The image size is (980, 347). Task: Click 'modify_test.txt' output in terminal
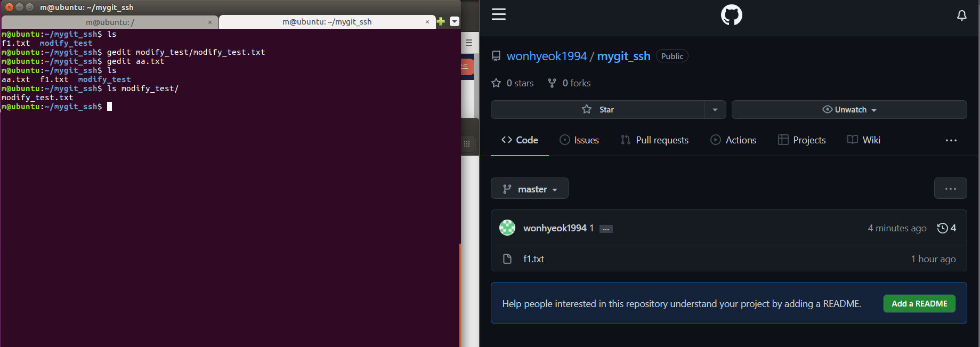37,98
